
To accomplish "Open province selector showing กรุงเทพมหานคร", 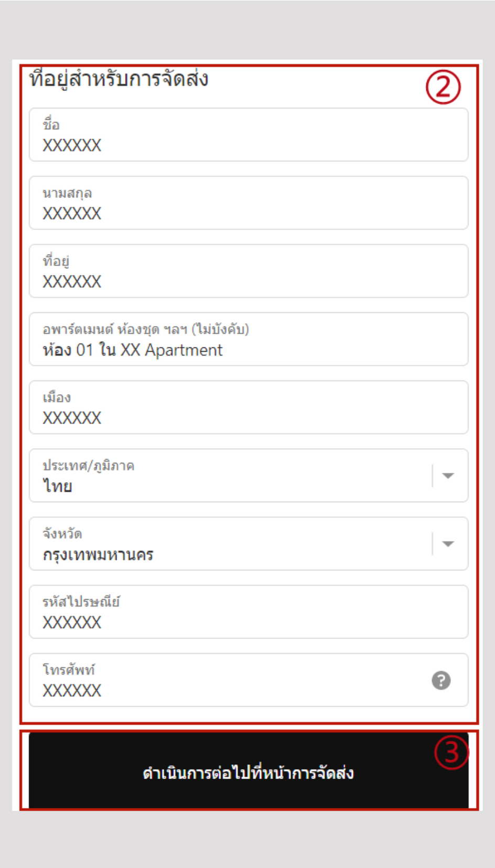I will click(x=249, y=544).
